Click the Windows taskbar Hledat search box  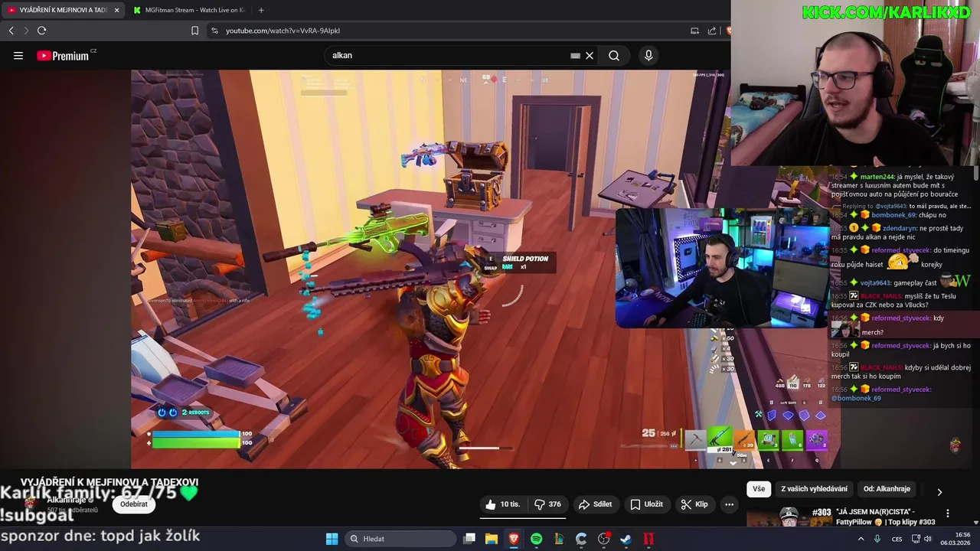point(400,539)
